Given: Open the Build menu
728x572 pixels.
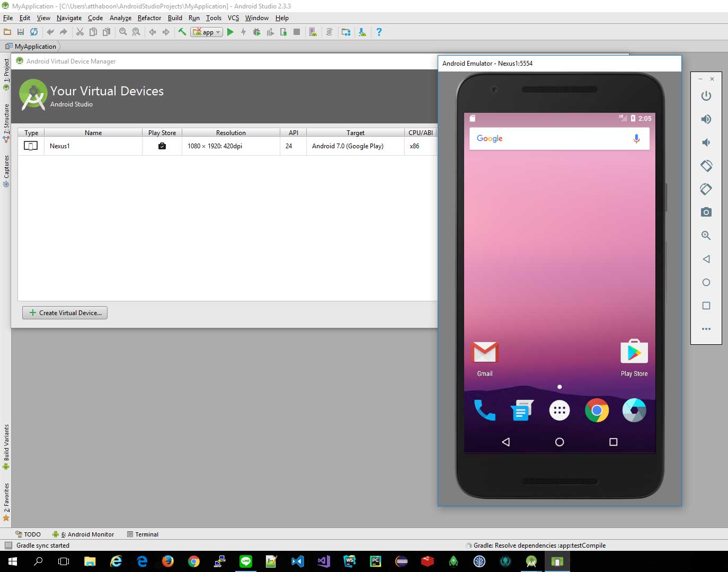Looking at the screenshot, I should (175, 17).
